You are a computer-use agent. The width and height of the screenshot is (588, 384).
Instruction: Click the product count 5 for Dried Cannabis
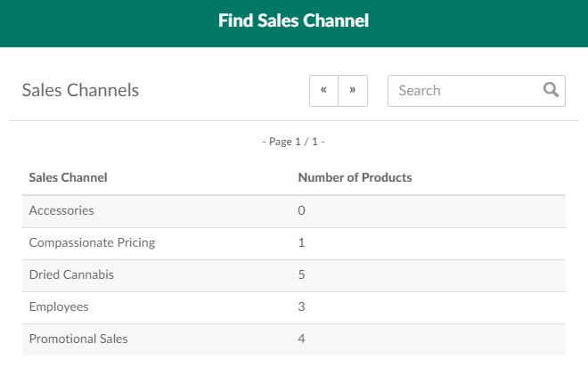coord(302,274)
